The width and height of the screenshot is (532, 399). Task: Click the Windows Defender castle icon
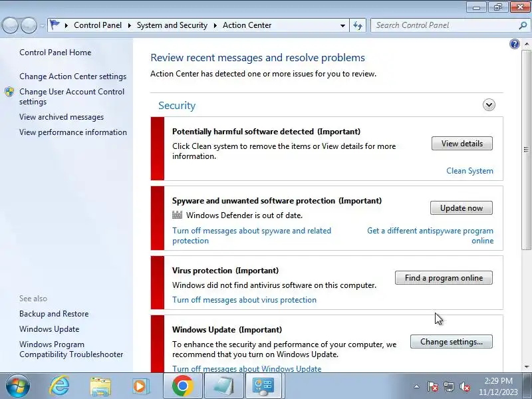(x=177, y=215)
